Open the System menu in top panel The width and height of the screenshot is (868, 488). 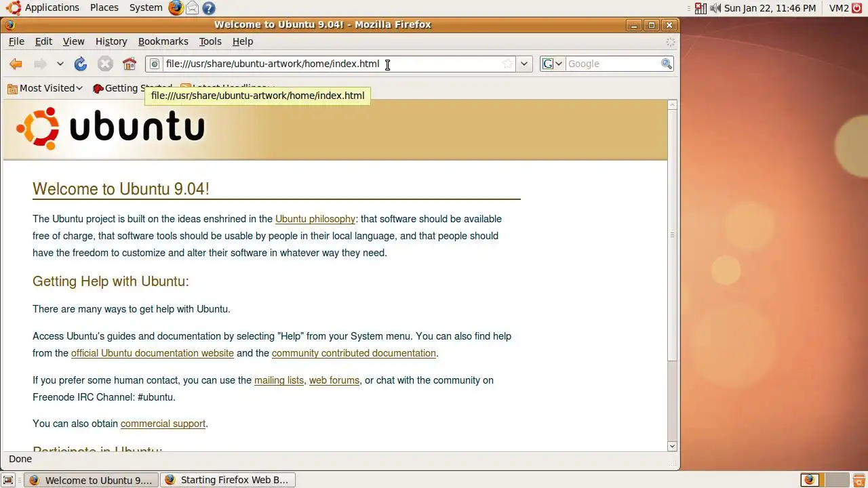(x=146, y=7)
